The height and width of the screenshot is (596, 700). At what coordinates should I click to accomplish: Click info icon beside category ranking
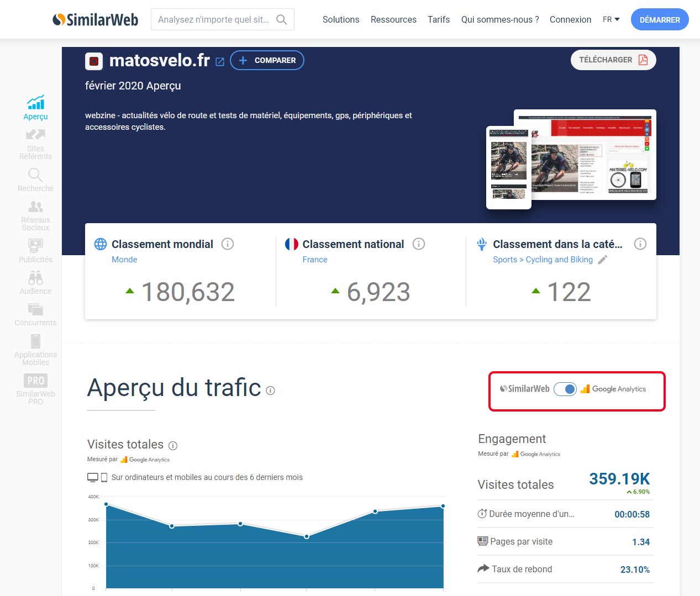coord(640,244)
